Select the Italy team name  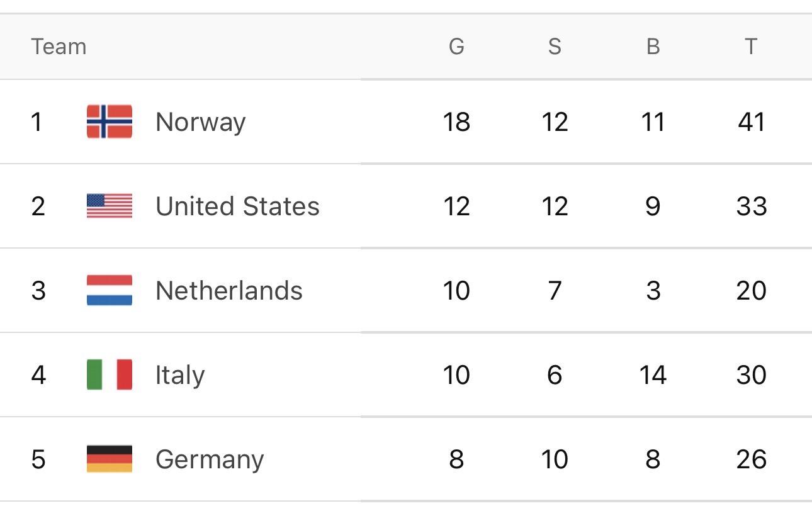(179, 375)
